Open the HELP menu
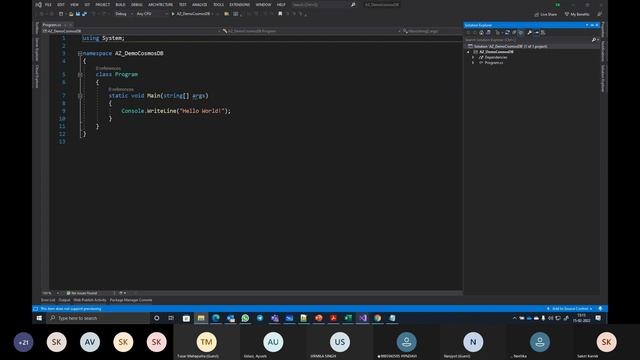The height and width of the screenshot is (360, 640). pos(281,4)
